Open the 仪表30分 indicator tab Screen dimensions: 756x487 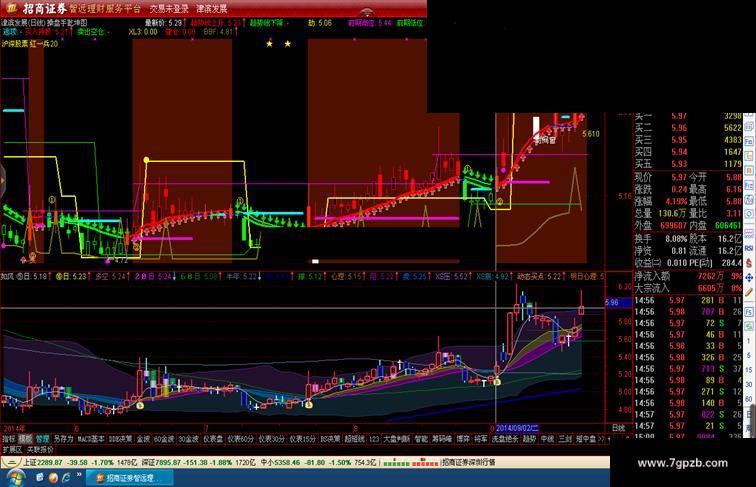coord(271,439)
